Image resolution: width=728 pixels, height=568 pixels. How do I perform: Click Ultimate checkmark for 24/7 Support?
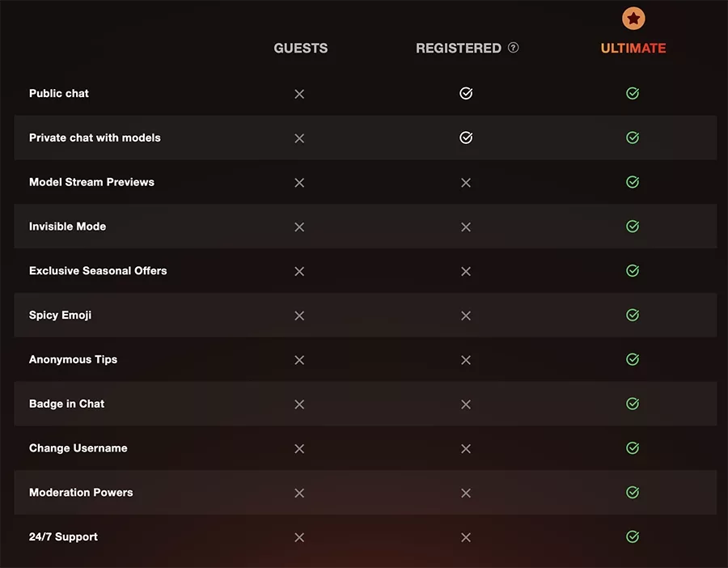[633, 536]
